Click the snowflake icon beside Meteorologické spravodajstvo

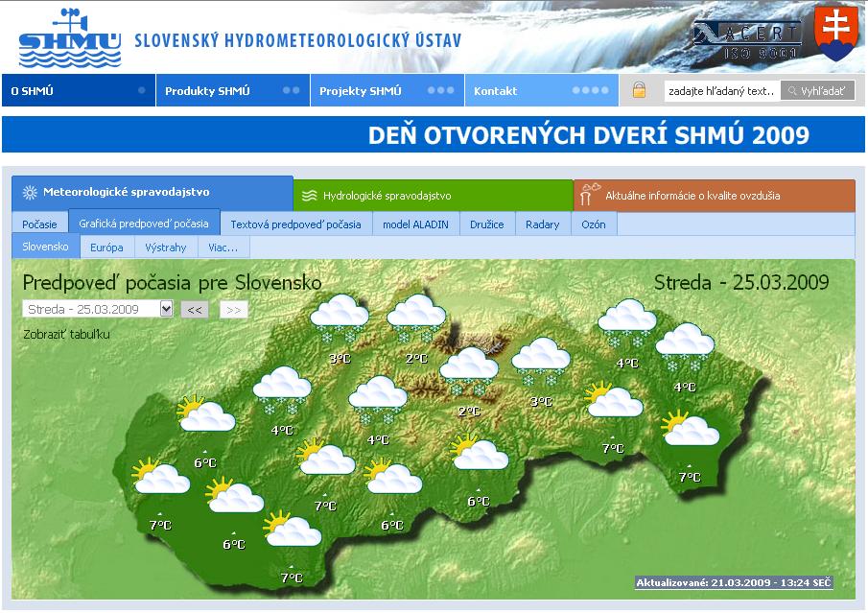click(x=30, y=193)
